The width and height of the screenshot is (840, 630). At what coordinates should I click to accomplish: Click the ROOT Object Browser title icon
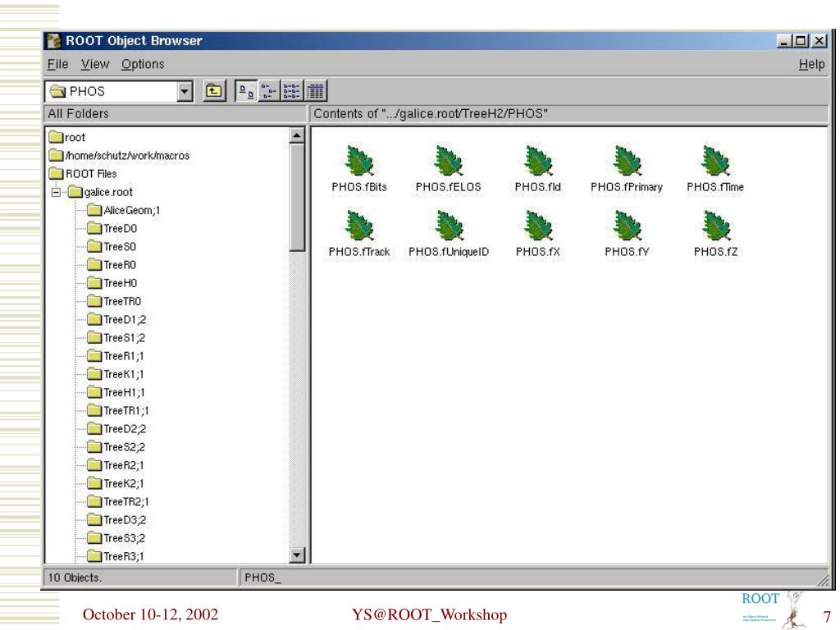[53, 41]
